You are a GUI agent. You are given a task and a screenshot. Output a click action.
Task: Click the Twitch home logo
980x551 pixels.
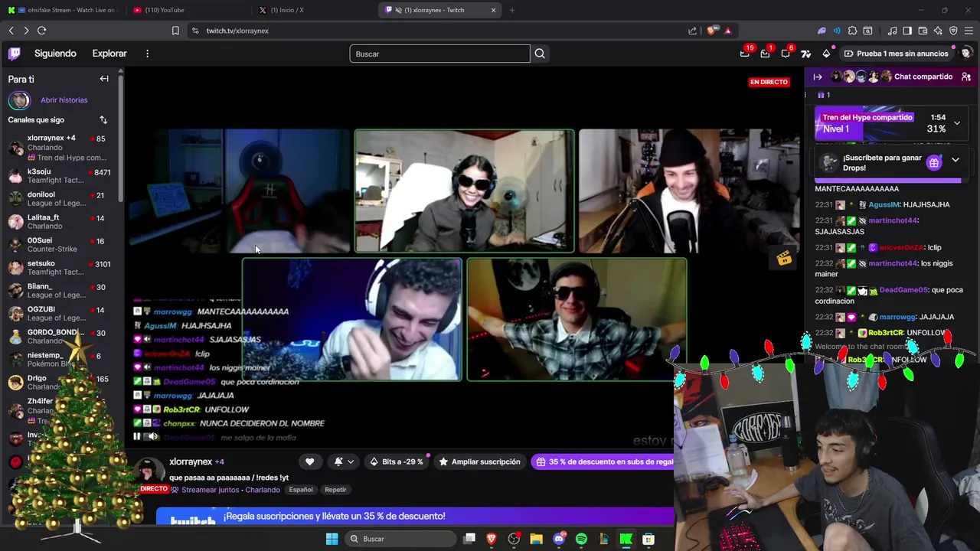pyautogui.click(x=15, y=54)
